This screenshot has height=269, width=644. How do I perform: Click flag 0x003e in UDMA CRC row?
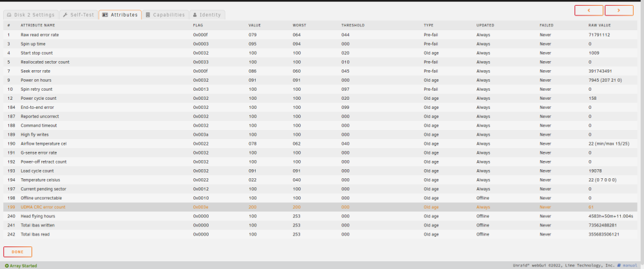201,207
